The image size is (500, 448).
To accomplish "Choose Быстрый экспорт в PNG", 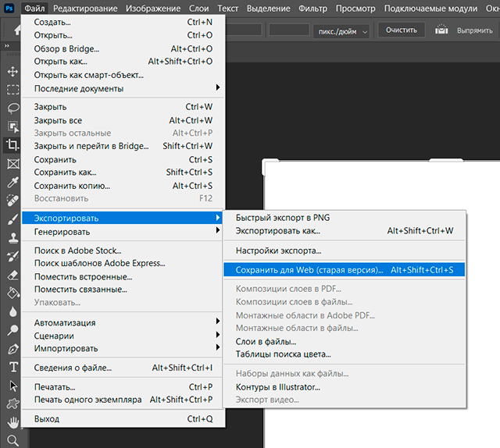I will pyautogui.click(x=345, y=218).
